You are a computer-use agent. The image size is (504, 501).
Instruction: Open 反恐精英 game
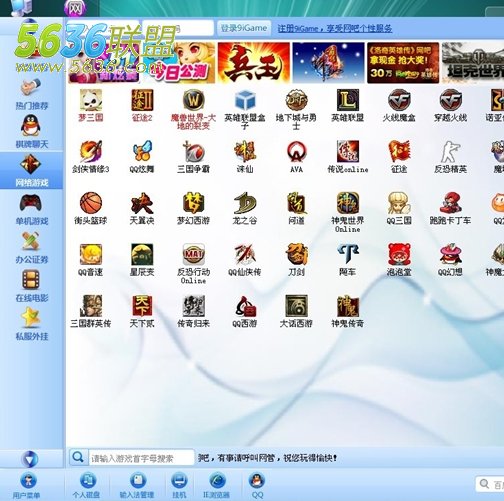pos(450,157)
